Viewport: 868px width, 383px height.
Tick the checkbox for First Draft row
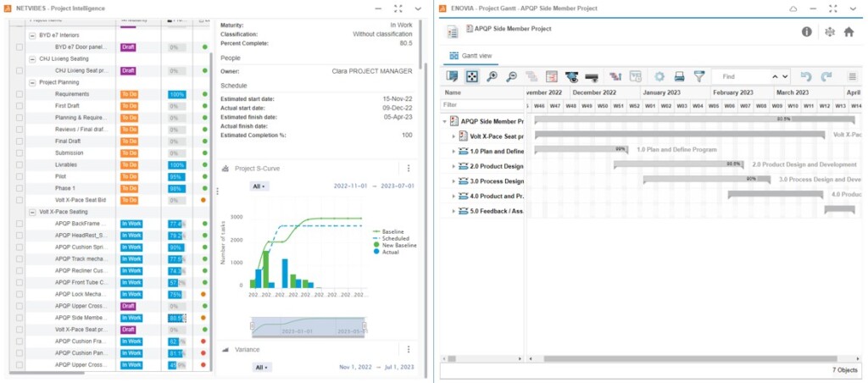coord(19,106)
